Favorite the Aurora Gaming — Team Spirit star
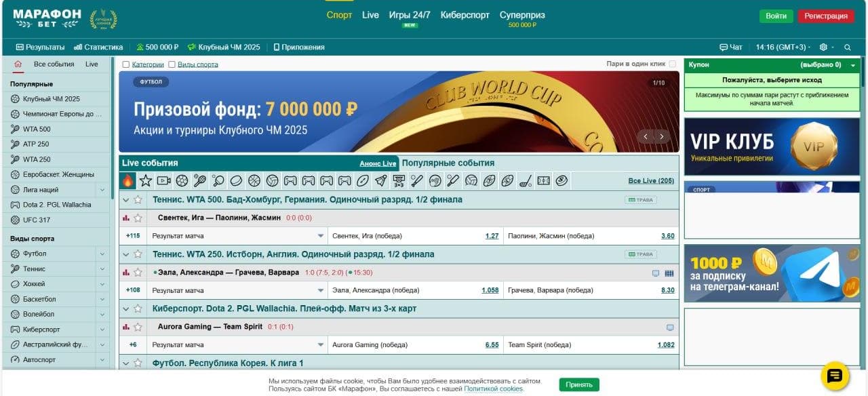Viewport: 868px width, 396px height. coord(138,327)
